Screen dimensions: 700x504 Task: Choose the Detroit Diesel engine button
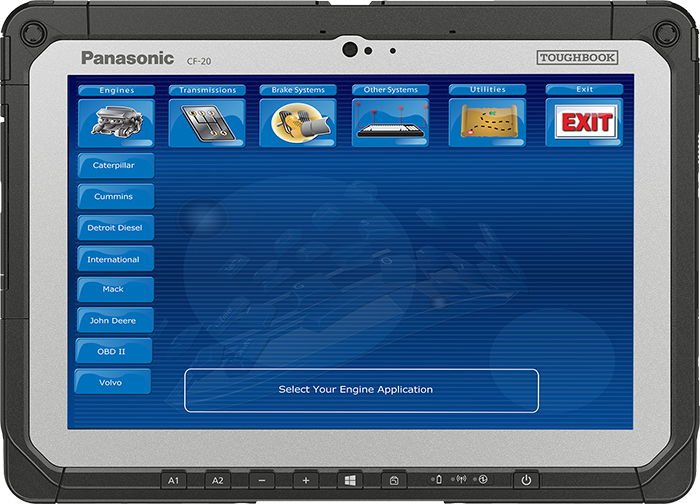coord(116,228)
